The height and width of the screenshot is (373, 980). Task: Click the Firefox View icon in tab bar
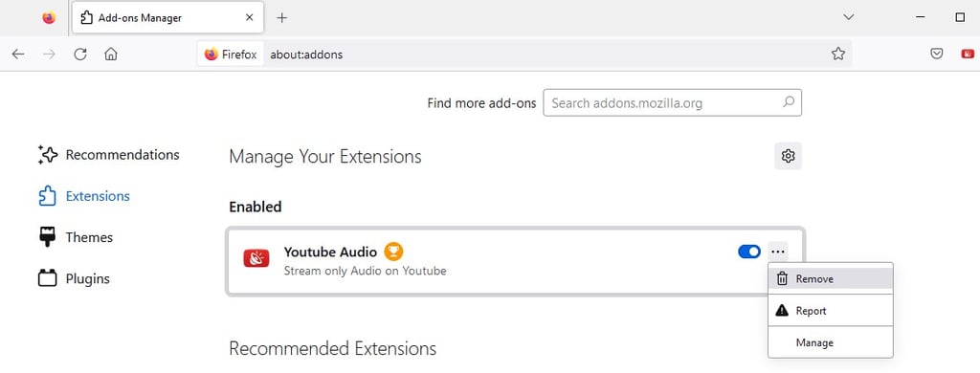(x=49, y=18)
